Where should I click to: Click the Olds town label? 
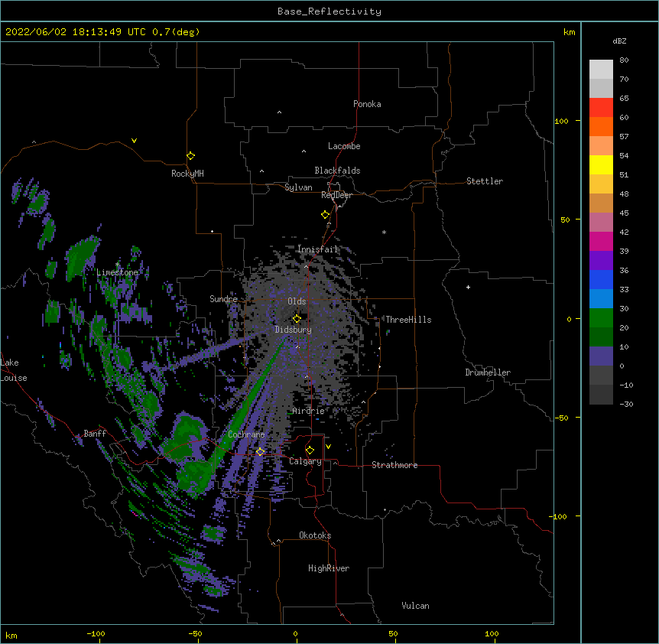pyautogui.click(x=297, y=301)
